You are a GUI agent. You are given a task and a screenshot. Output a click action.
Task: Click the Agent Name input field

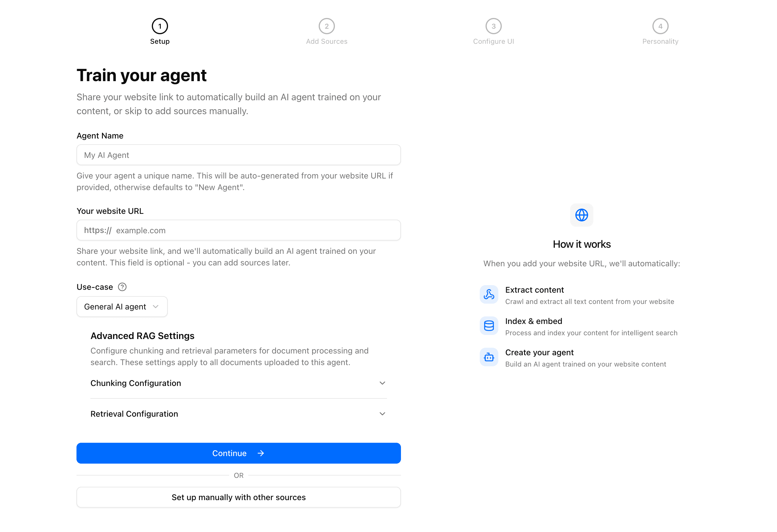pos(238,155)
